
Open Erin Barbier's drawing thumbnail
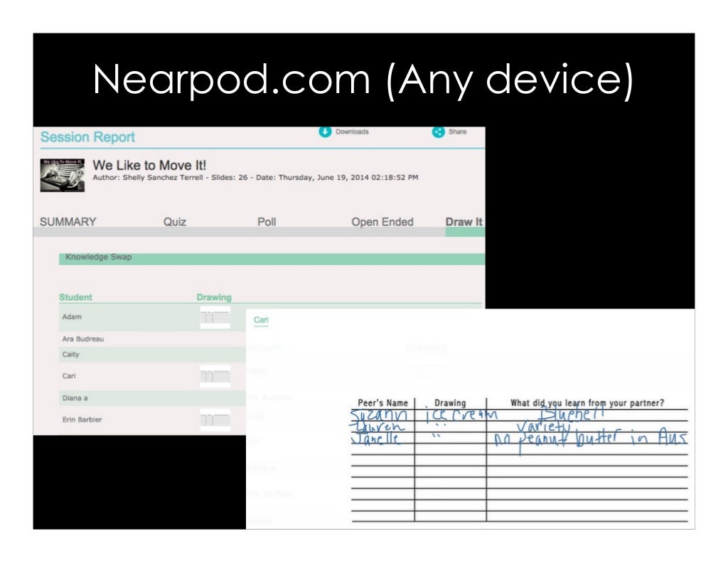(215, 420)
